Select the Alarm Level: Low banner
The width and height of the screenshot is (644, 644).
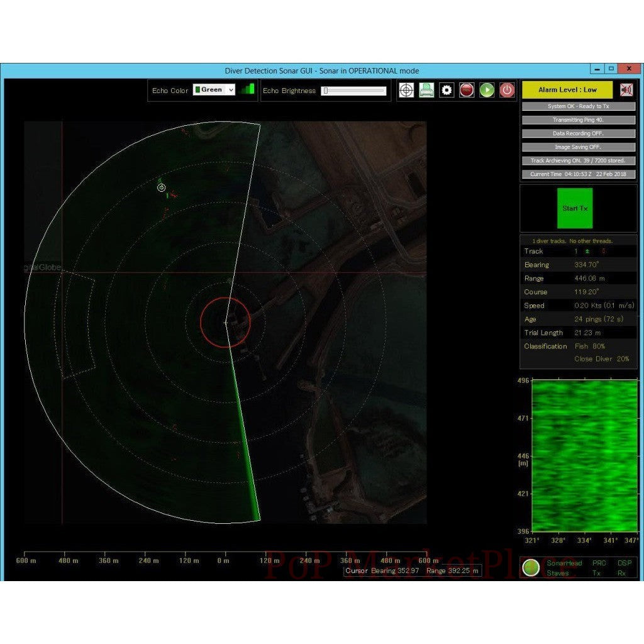pos(567,89)
